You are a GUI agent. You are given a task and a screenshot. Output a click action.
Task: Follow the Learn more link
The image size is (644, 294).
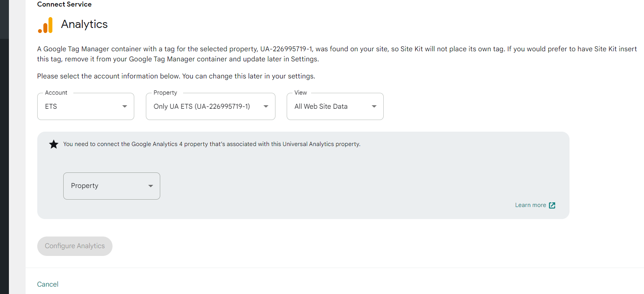pyautogui.click(x=530, y=205)
